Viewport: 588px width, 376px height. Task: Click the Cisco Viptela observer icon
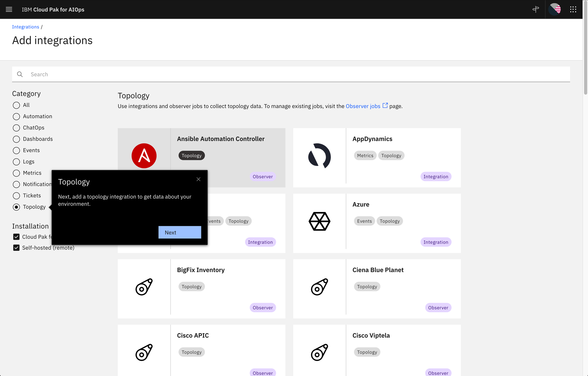pyautogui.click(x=319, y=352)
